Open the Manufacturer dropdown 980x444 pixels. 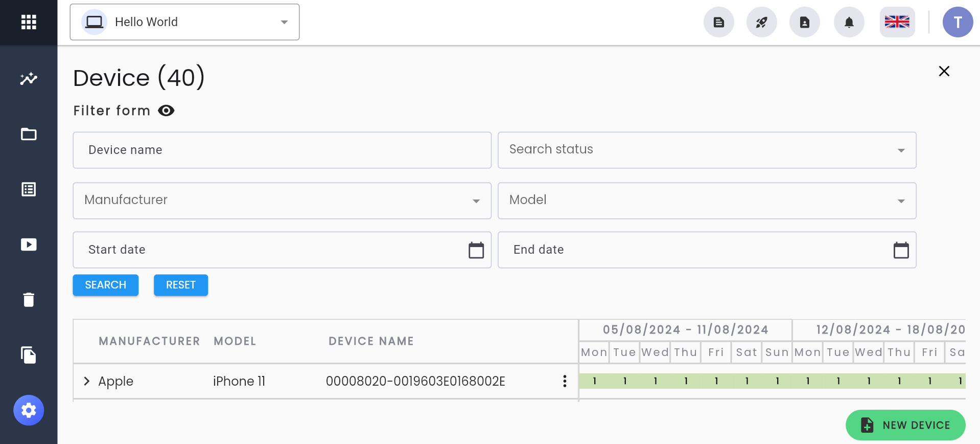point(282,201)
